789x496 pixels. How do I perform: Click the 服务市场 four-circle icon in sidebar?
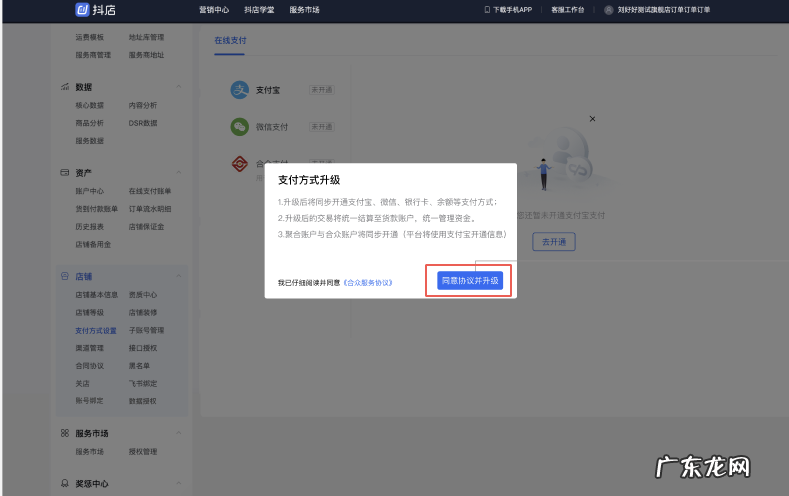[64, 433]
